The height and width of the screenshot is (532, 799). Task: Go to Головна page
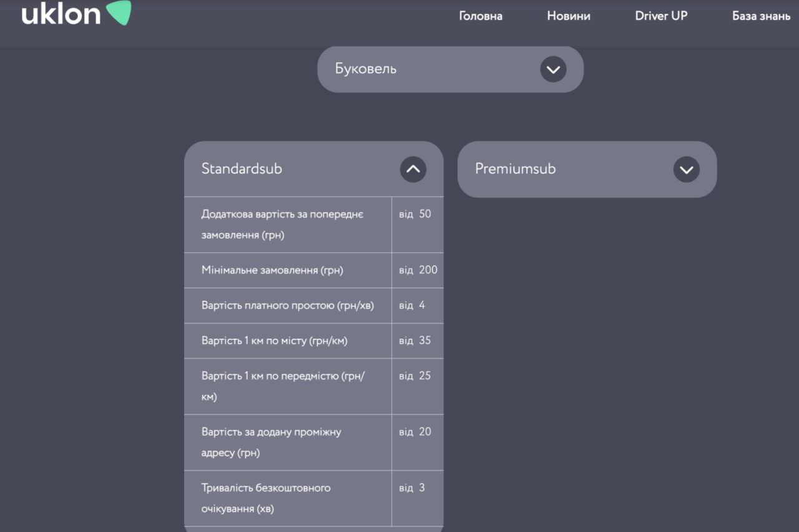(x=480, y=16)
